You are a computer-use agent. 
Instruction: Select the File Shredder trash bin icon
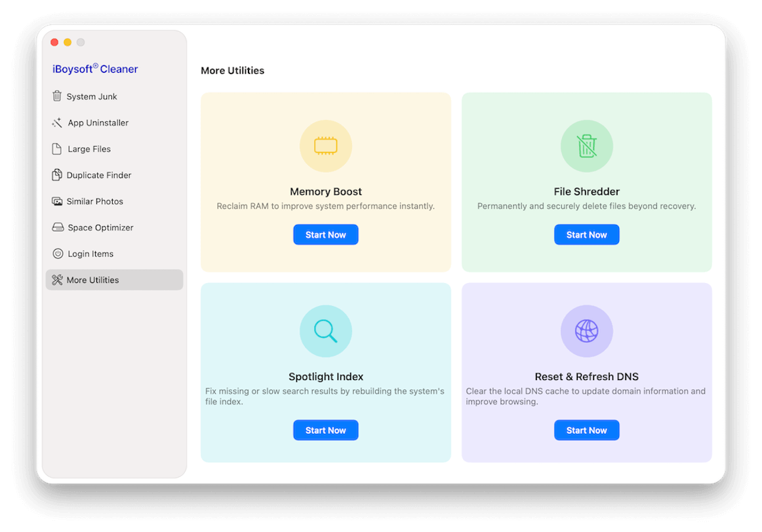coord(586,145)
